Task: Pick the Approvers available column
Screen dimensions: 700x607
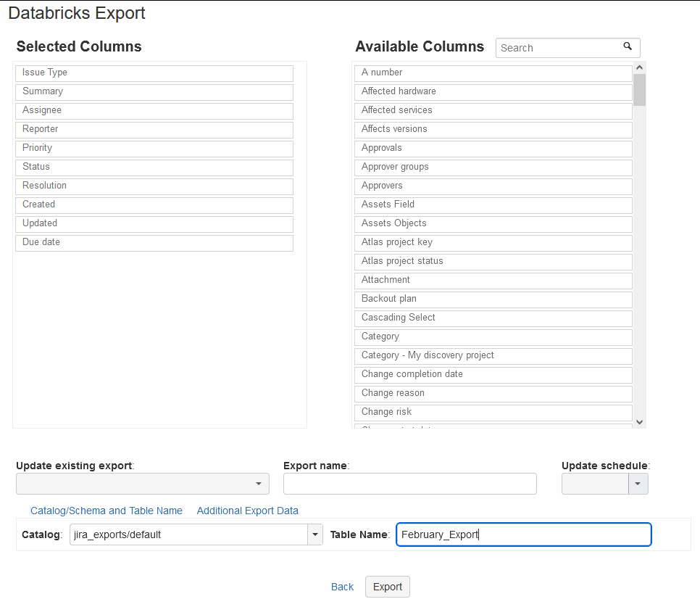Action: (x=493, y=186)
